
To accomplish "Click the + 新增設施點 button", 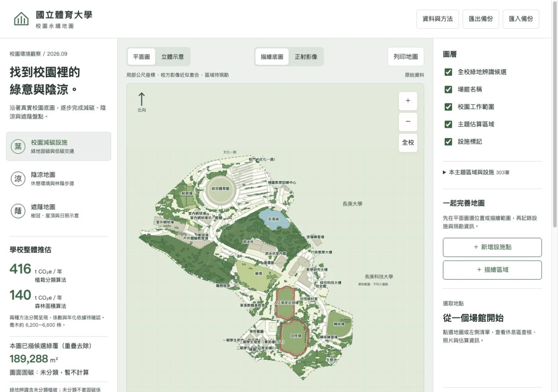I will coord(492,247).
